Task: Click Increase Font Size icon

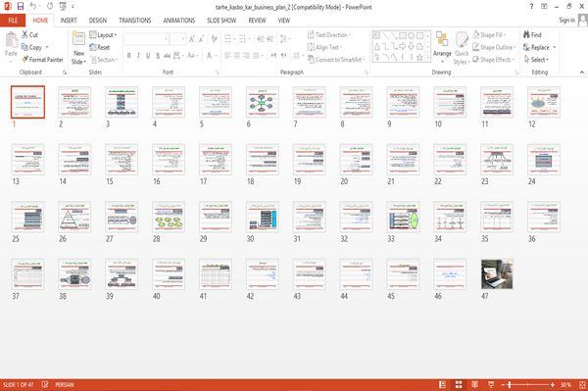Action: pos(192,38)
